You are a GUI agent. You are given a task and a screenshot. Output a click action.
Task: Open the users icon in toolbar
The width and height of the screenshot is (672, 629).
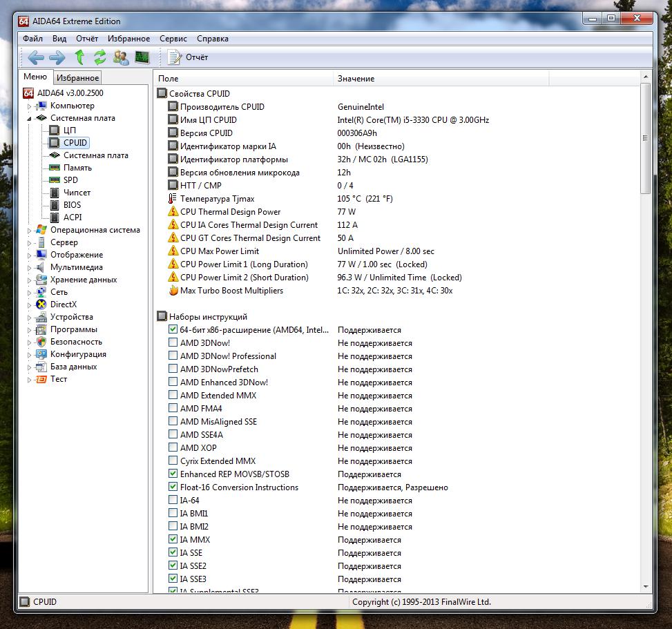click(x=121, y=57)
